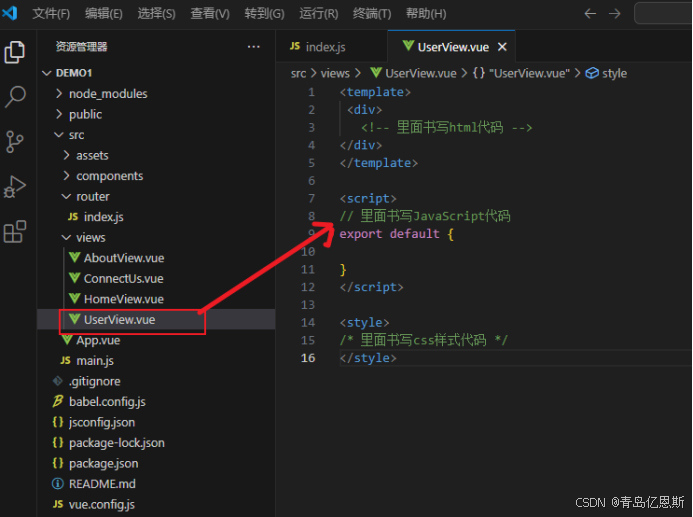This screenshot has width=693, height=517.
Task: Open the Search view icon
Action: point(15,97)
